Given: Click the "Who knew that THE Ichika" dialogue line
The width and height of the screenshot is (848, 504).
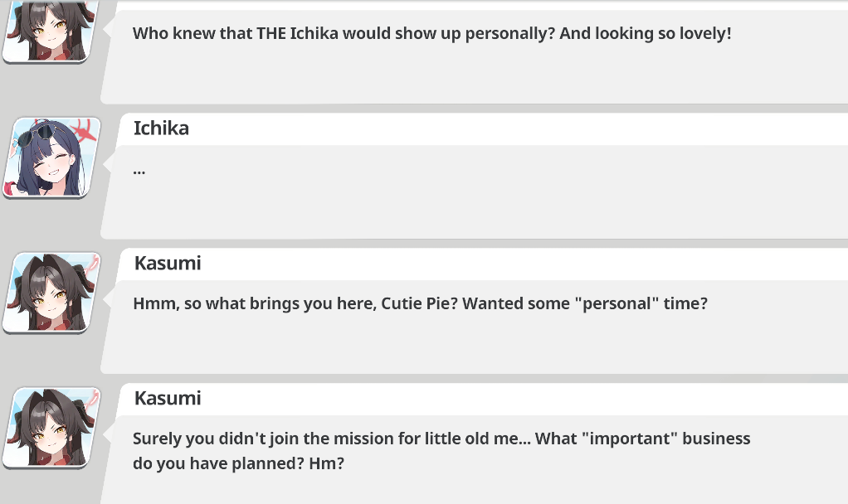Looking at the screenshot, I should (x=431, y=34).
